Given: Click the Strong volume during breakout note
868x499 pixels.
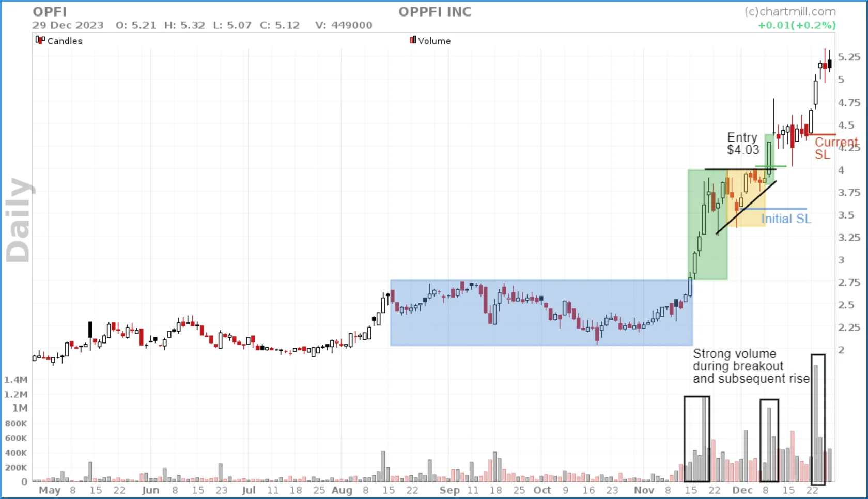Looking at the screenshot, I should coord(751,366).
